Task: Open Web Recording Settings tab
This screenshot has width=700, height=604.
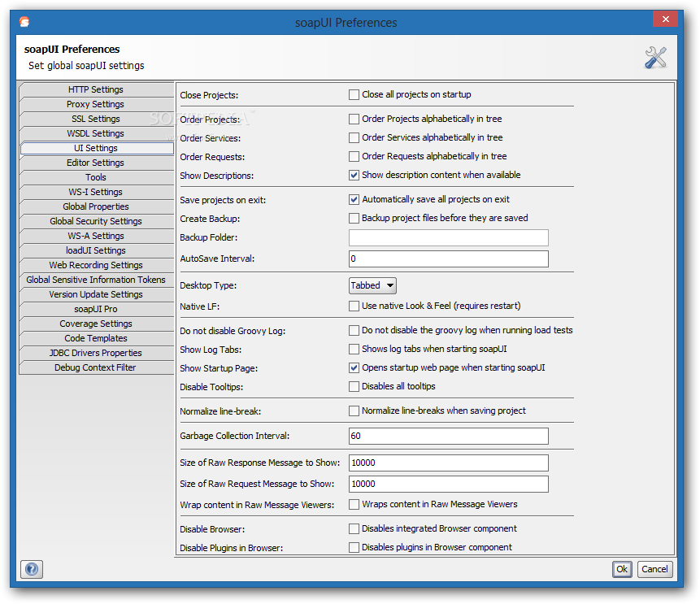Action: pos(96,265)
